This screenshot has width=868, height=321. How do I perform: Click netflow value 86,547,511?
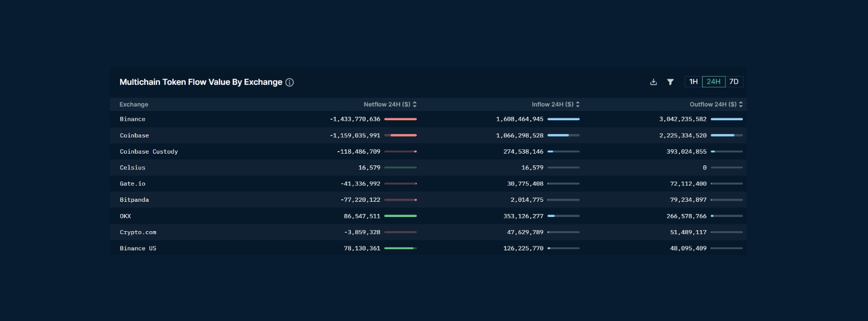(362, 216)
